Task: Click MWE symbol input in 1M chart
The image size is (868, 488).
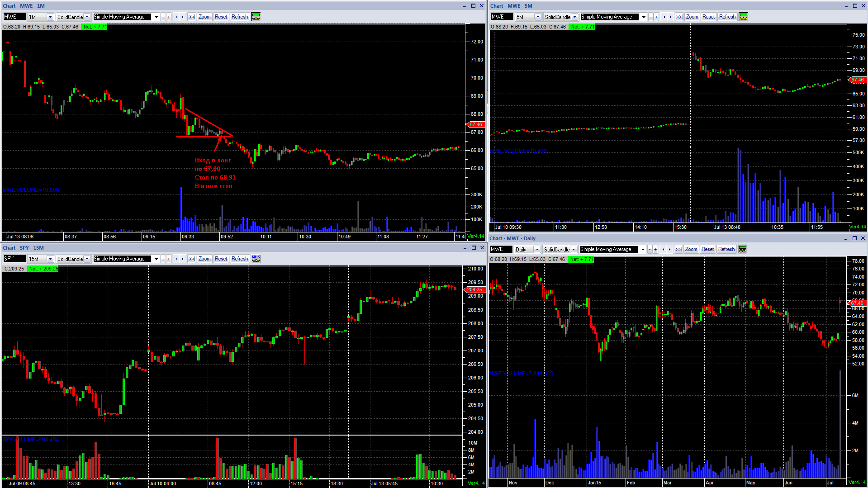Action: click(x=14, y=17)
